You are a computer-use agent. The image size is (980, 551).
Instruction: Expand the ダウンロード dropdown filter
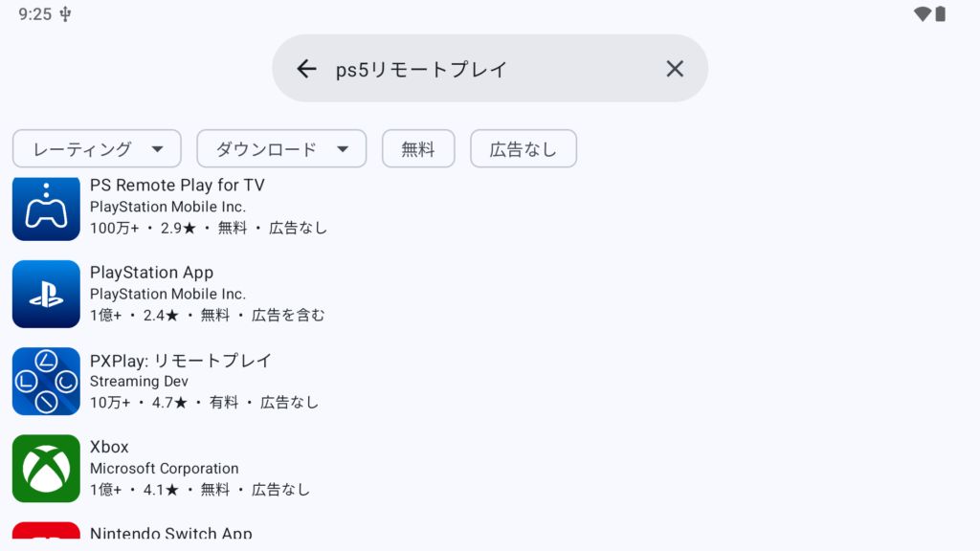pyautogui.click(x=280, y=149)
